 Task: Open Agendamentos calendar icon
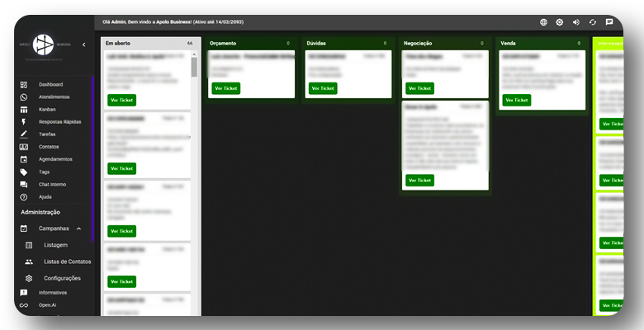24,158
